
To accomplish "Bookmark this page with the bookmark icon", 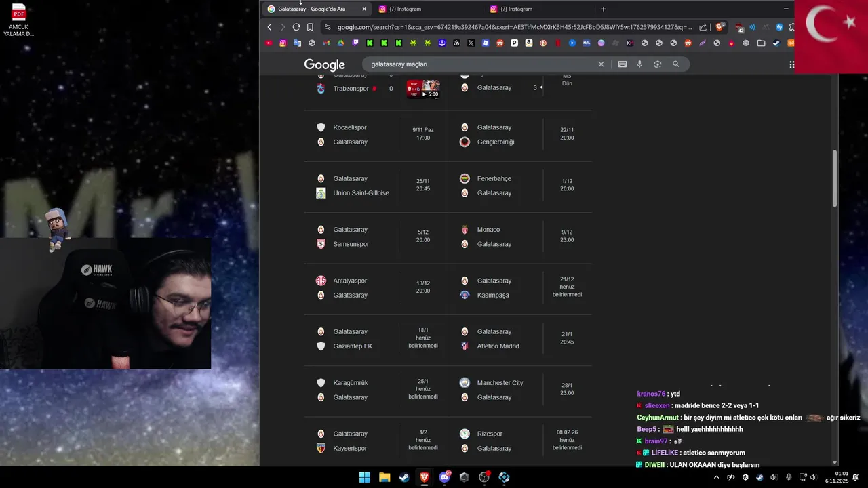I will tap(310, 27).
